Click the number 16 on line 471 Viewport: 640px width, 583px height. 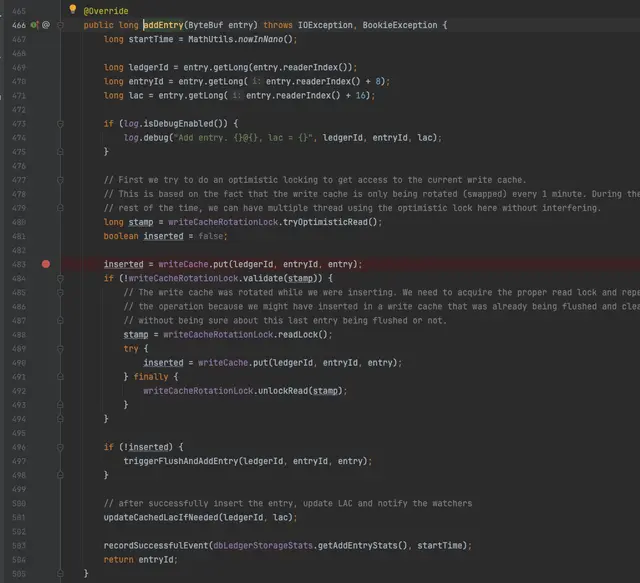point(360,96)
